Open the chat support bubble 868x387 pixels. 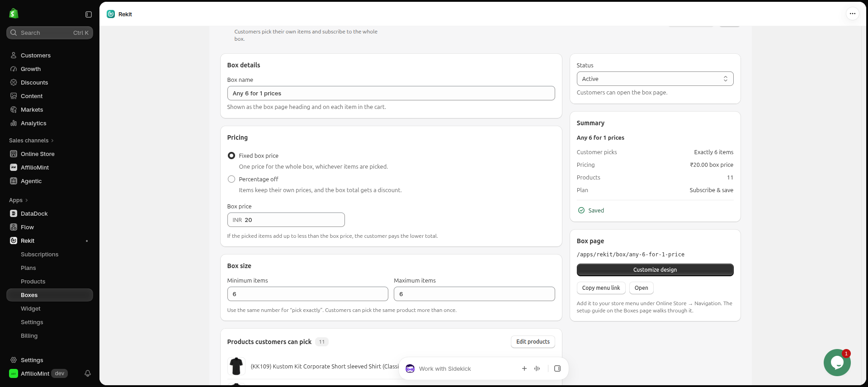click(837, 363)
